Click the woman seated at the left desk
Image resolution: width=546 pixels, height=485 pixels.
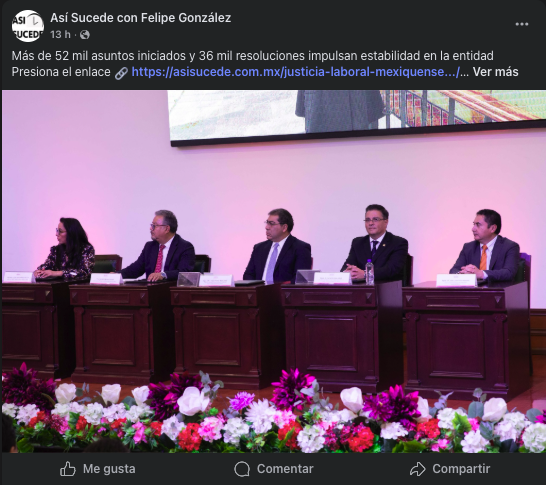(66, 250)
